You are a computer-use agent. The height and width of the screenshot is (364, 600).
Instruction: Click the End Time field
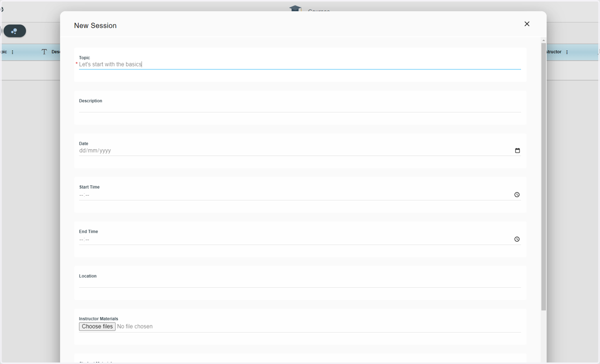pyautogui.click(x=299, y=240)
